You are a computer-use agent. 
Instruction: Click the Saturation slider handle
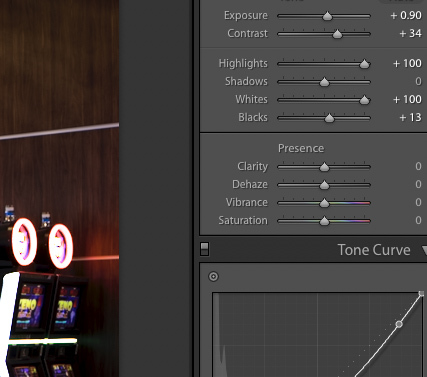[x=324, y=221]
